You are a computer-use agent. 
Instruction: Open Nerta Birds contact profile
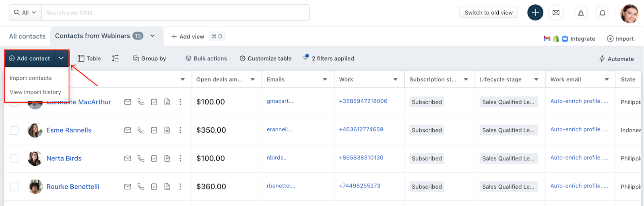[64, 158]
